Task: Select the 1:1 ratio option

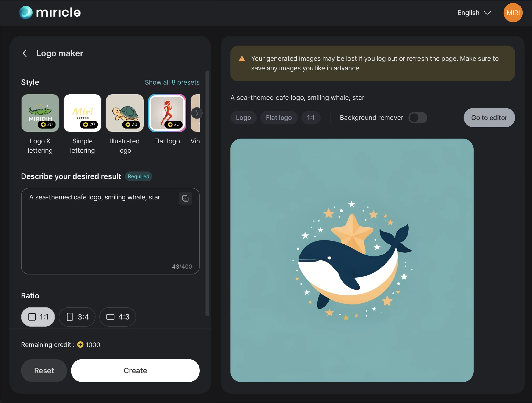Action: [x=38, y=317]
